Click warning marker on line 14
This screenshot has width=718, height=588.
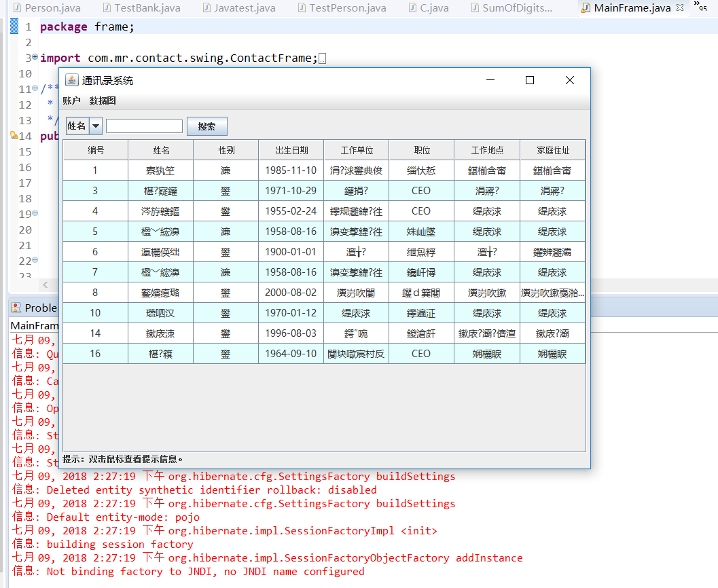[x=14, y=135]
